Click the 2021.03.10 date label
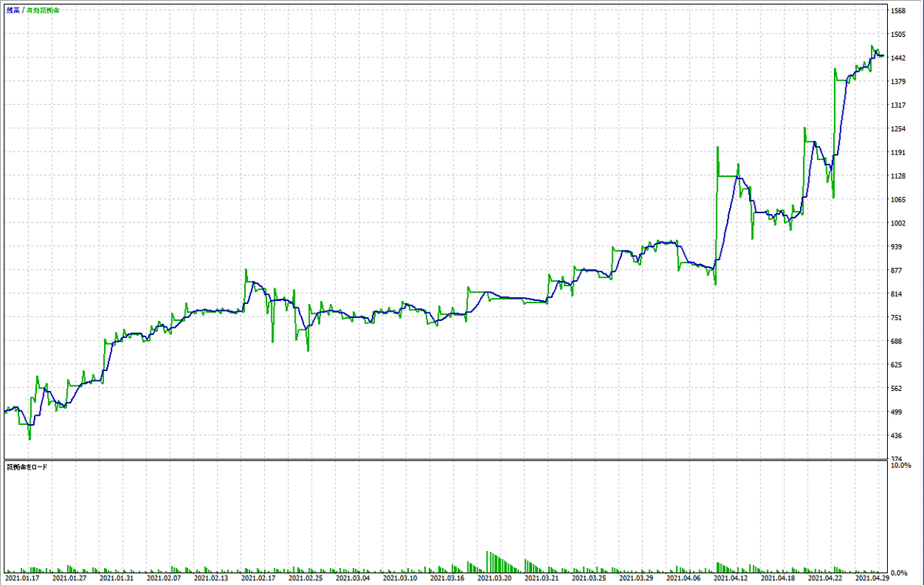 400,577
